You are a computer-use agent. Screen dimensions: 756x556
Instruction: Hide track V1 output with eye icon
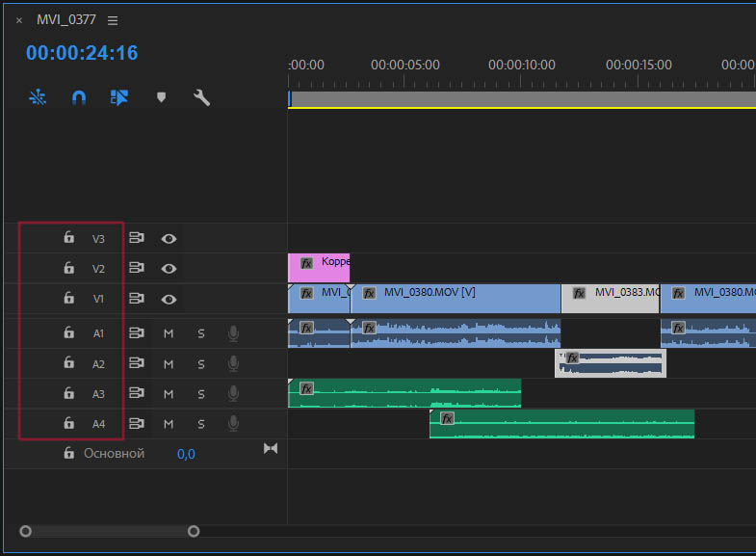[x=169, y=300]
